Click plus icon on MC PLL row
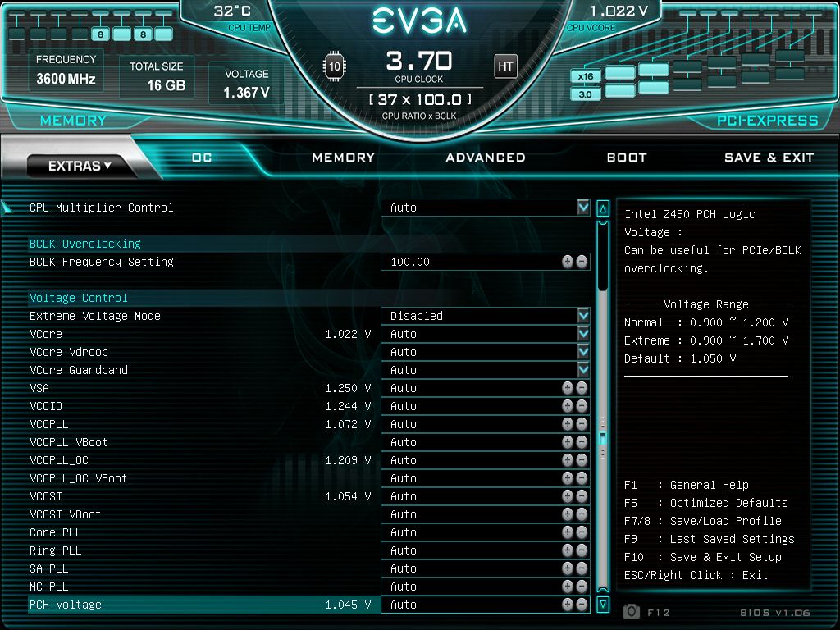The height and width of the screenshot is (630, 840). coord(568,587)
